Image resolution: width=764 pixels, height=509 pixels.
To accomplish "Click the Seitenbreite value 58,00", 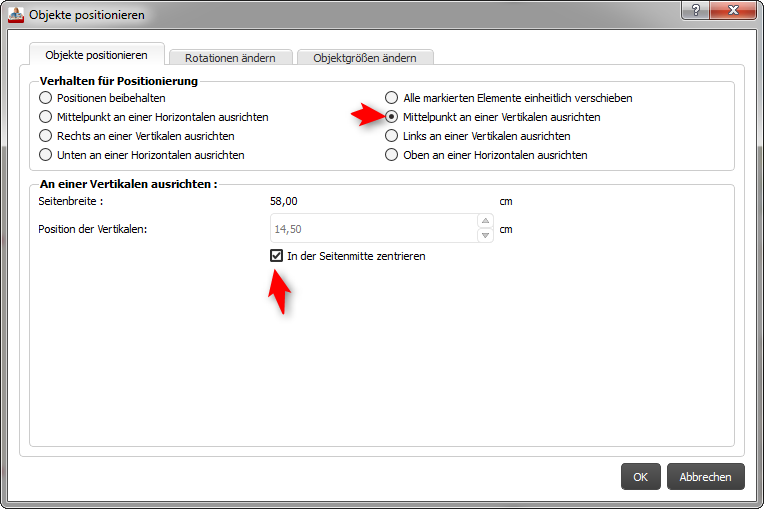I will point(284,201).
